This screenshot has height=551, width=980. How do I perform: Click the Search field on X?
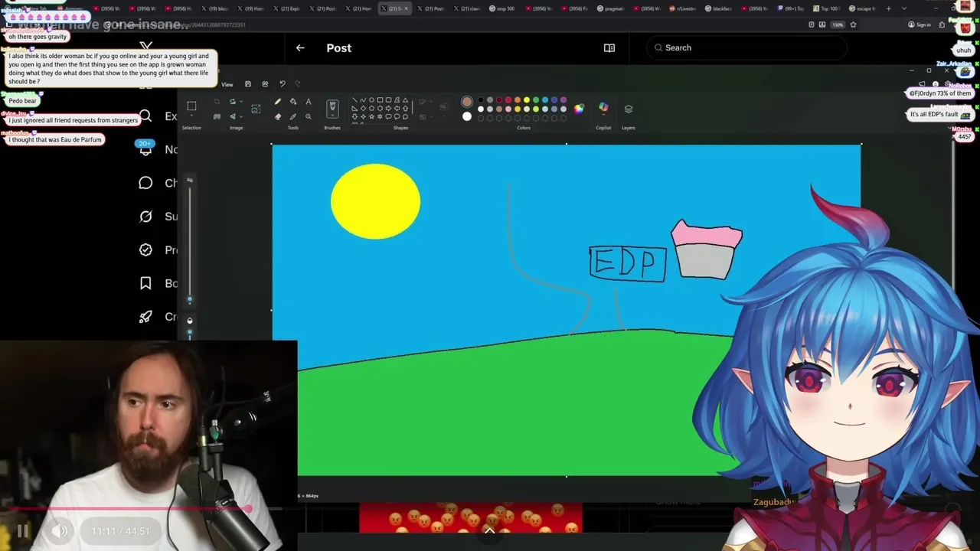point(746,47)
